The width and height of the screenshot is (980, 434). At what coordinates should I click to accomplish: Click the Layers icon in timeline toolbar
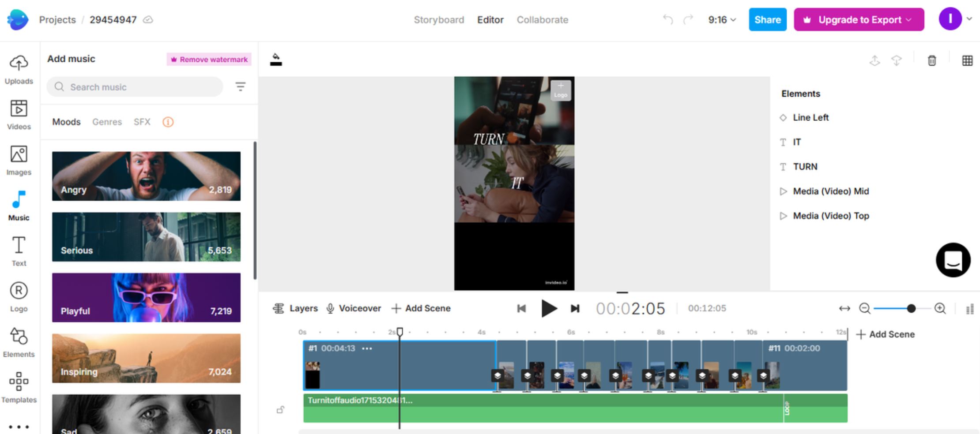tap(278, 308)
